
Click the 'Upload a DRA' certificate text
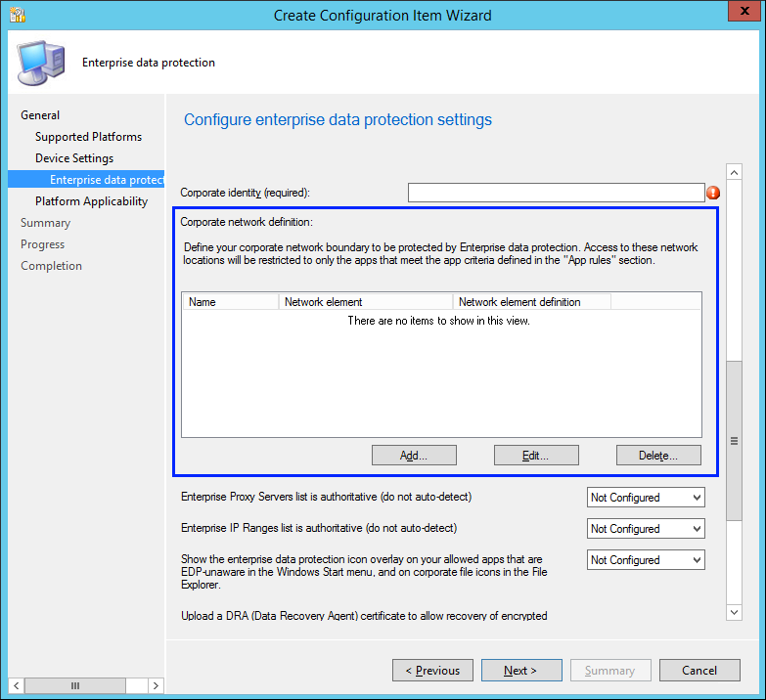[x=364, y=616]
